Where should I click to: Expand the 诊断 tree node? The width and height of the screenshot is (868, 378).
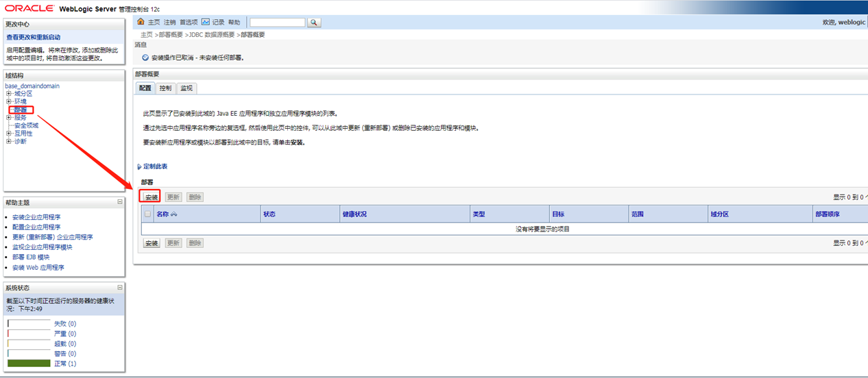click(9, 142)
